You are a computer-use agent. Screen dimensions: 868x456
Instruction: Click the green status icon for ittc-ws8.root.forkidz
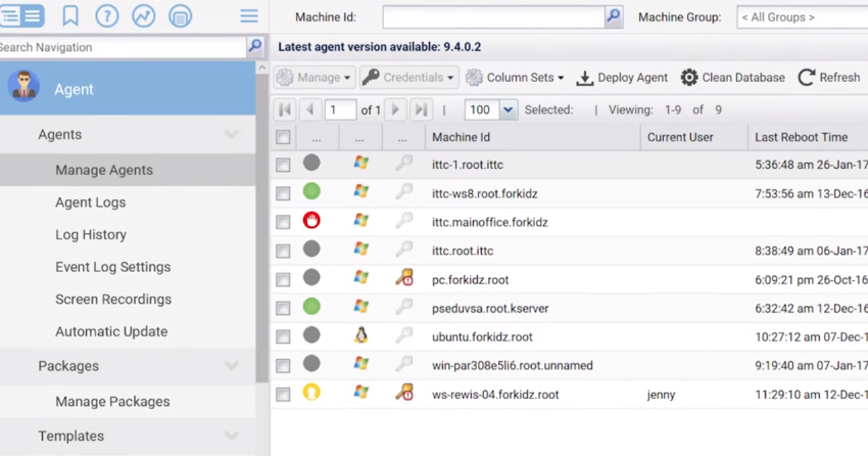pyautogui.click(x=311, y=192)
